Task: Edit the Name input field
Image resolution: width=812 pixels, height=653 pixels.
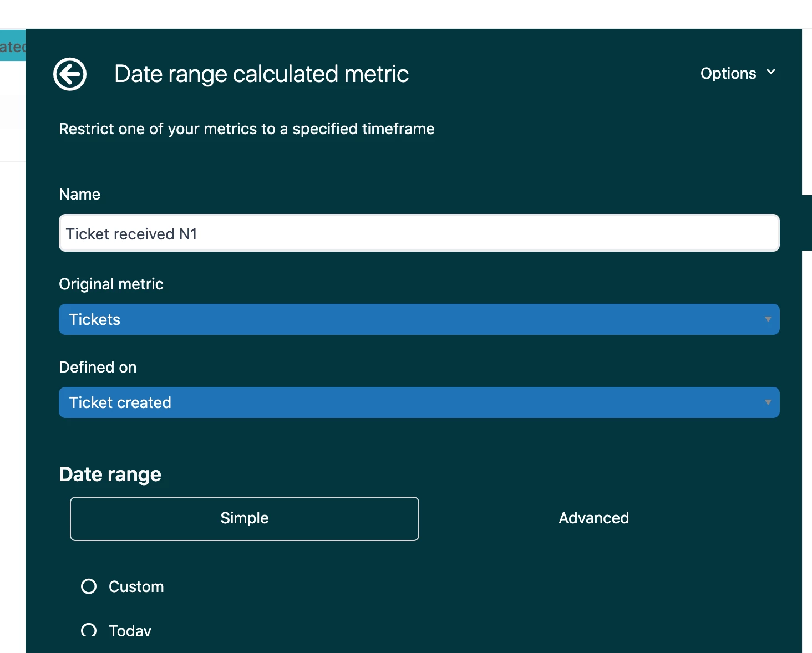Action: pos(419,233)
